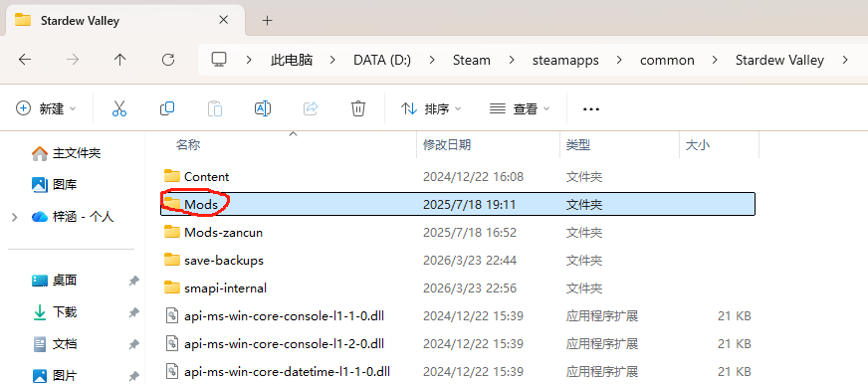Open 图库 in the sidebar
868x384 pixels.
pos(54,185)
